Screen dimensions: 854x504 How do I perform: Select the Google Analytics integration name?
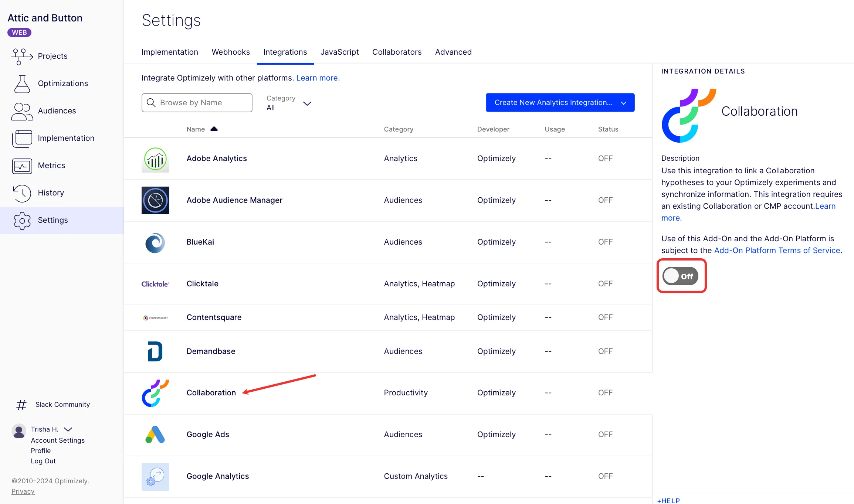coord(218,476)
